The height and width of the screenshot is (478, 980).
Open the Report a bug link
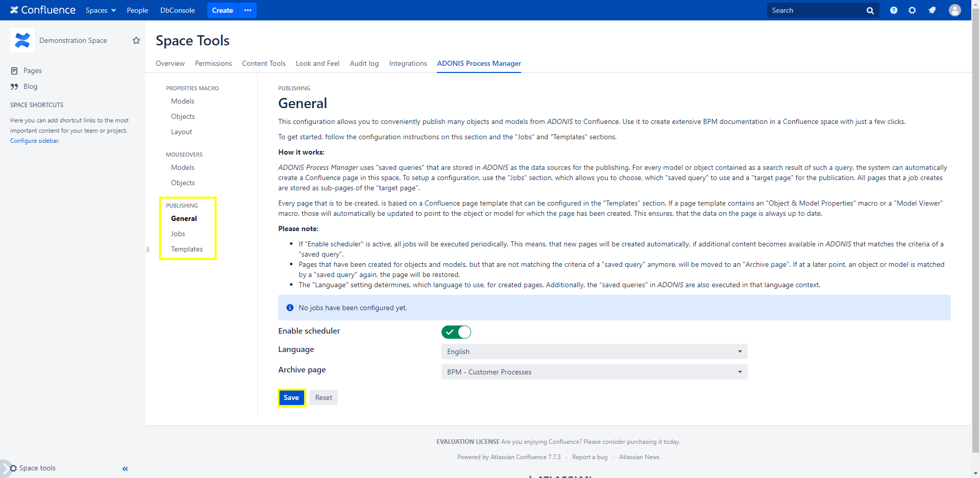point(590,457)
